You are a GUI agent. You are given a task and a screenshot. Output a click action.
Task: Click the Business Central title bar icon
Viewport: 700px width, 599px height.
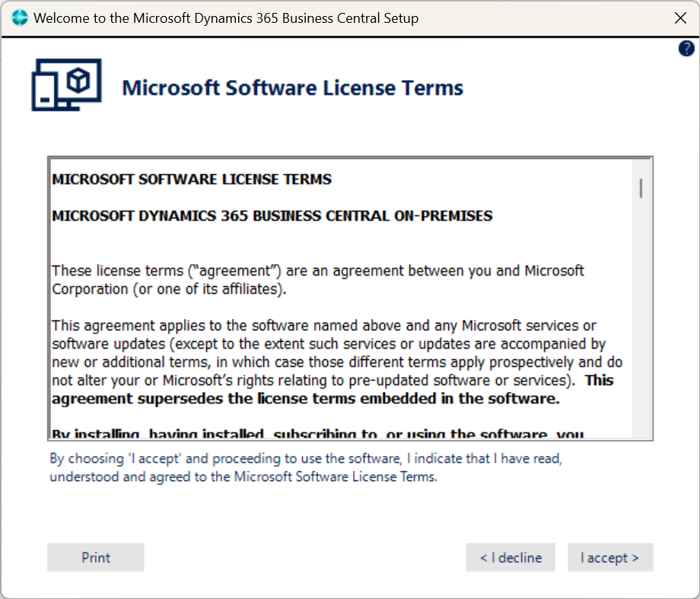coord(20,18)
